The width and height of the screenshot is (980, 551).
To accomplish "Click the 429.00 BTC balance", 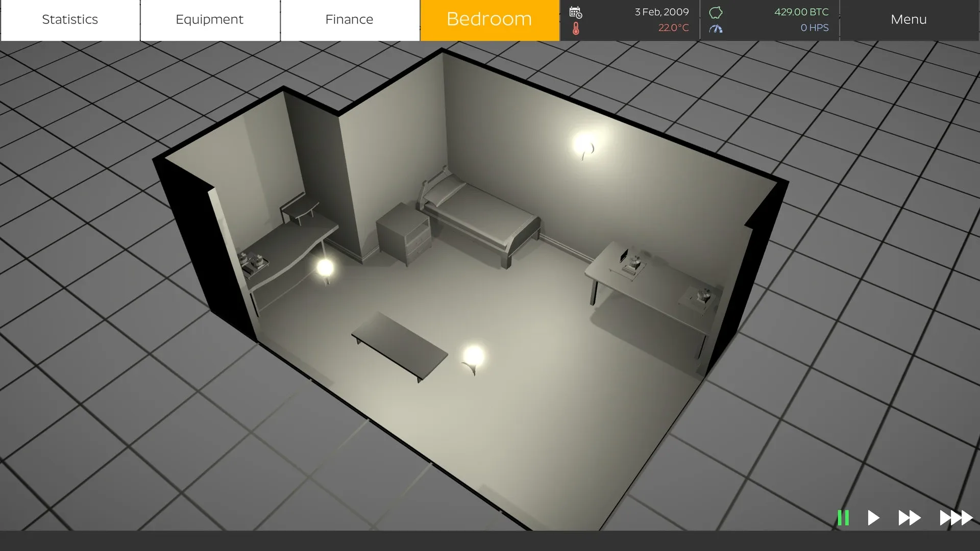I will click(801, 12).
